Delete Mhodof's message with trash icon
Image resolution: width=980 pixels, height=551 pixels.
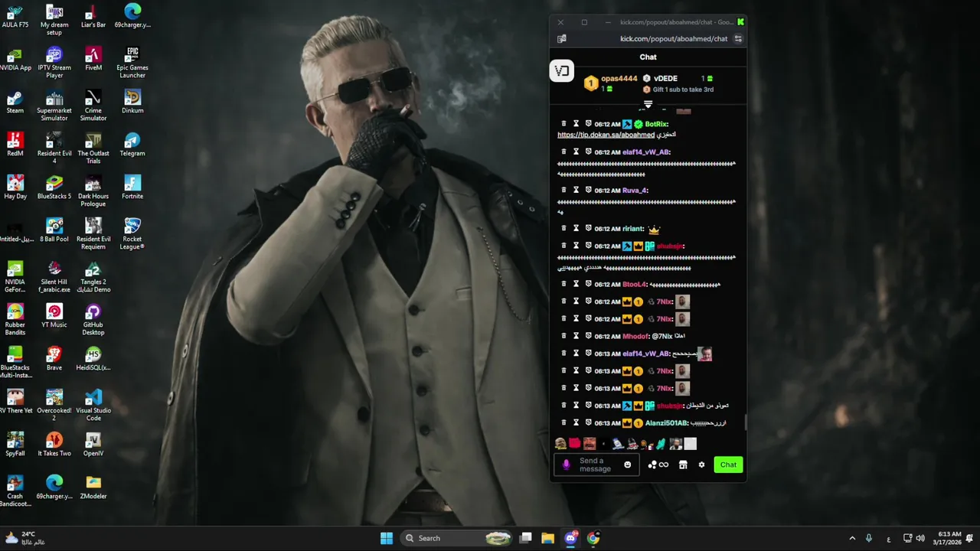[x=563, y=336]
